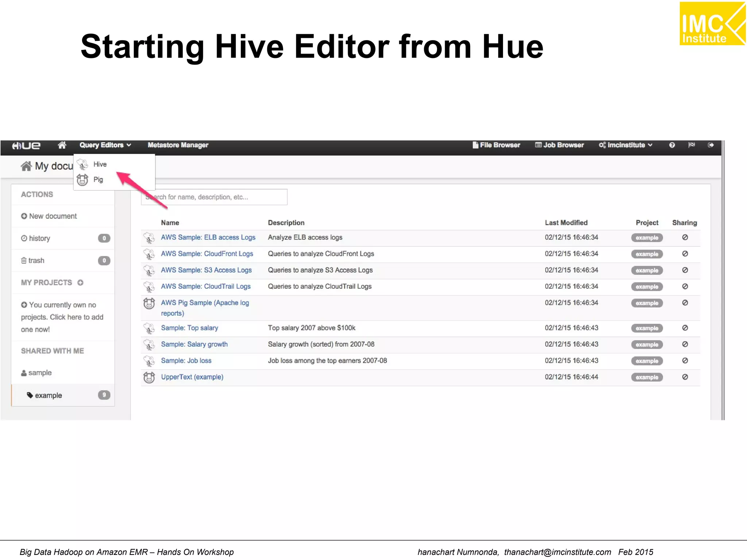Click 'Analyze ELB access logs' description text
This screenshot has height=560, width=747.
(305, 237)
